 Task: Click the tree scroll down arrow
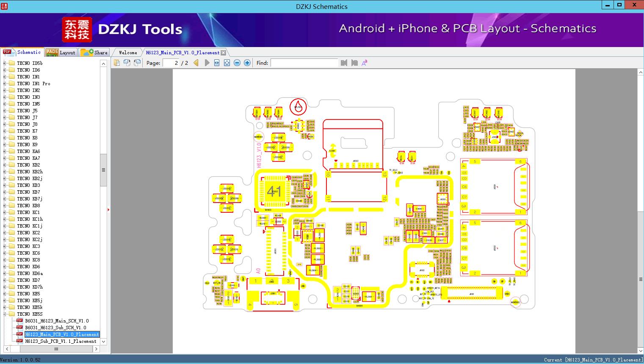click(103, 342)
